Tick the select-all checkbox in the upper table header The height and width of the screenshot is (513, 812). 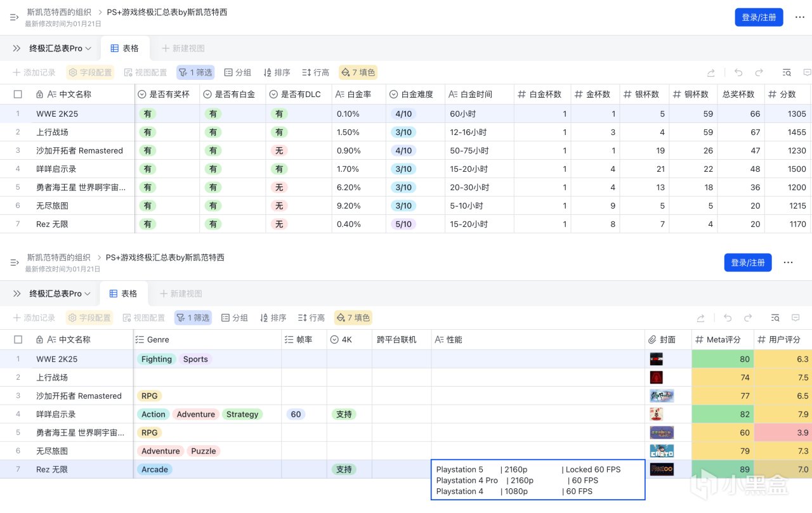(x=18, y=94)
